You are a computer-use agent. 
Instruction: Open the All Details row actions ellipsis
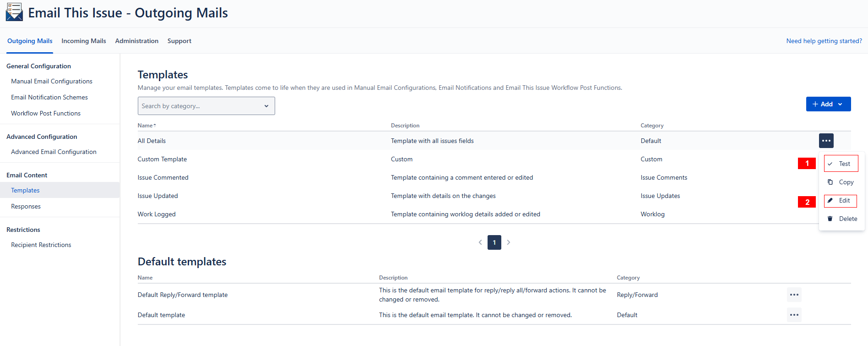(826, 141)
